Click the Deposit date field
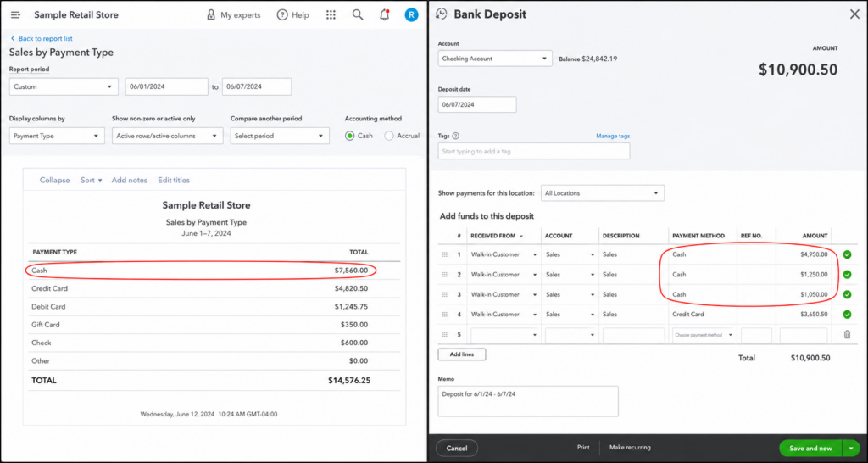Viewport: 868px width, 463px height. pos(477,104)
